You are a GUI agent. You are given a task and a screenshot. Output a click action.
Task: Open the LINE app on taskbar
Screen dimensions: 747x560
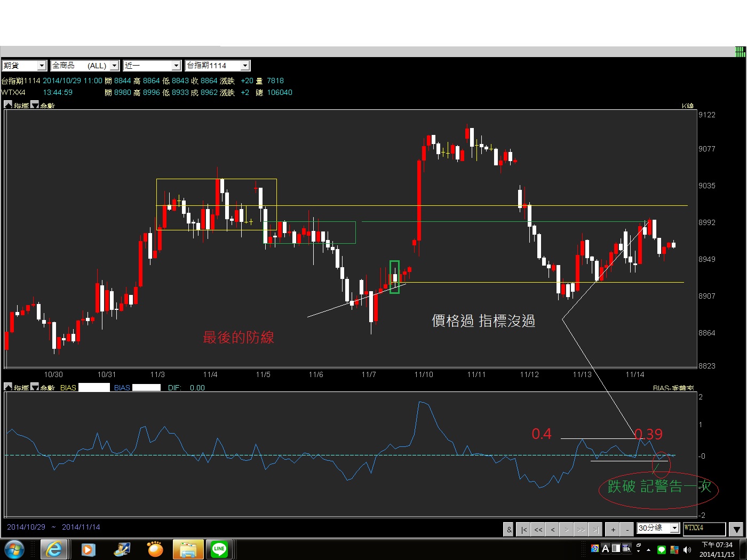[x=219, y=549]
